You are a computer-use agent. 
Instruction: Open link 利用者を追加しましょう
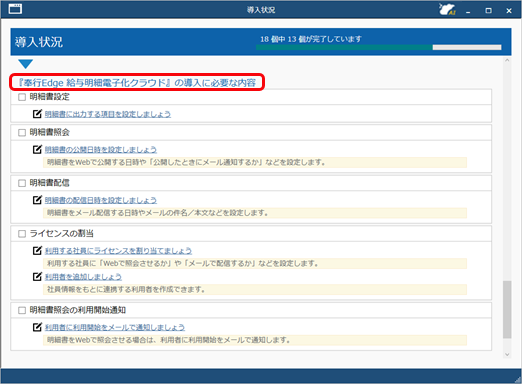(83, 277)
